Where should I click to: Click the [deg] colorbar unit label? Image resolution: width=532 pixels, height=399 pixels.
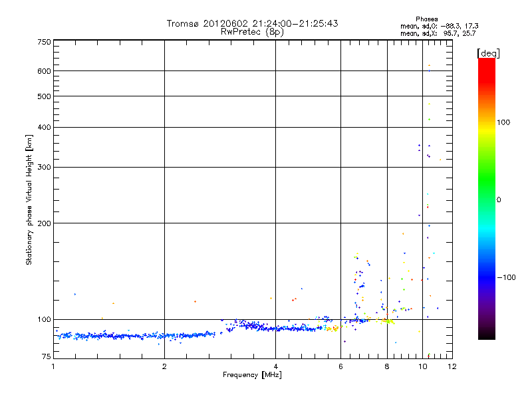(488, 53)
